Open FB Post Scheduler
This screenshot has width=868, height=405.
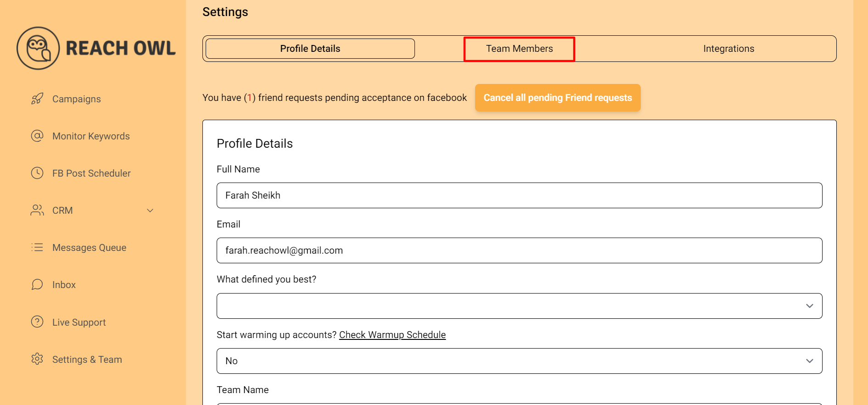[x=91, y=173]
